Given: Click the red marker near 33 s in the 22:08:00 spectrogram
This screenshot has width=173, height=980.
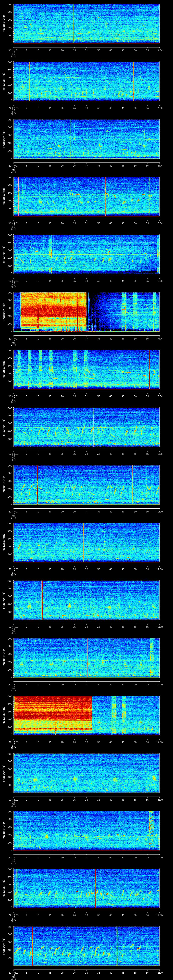Looking at the screenshot, I should (94, 427).
